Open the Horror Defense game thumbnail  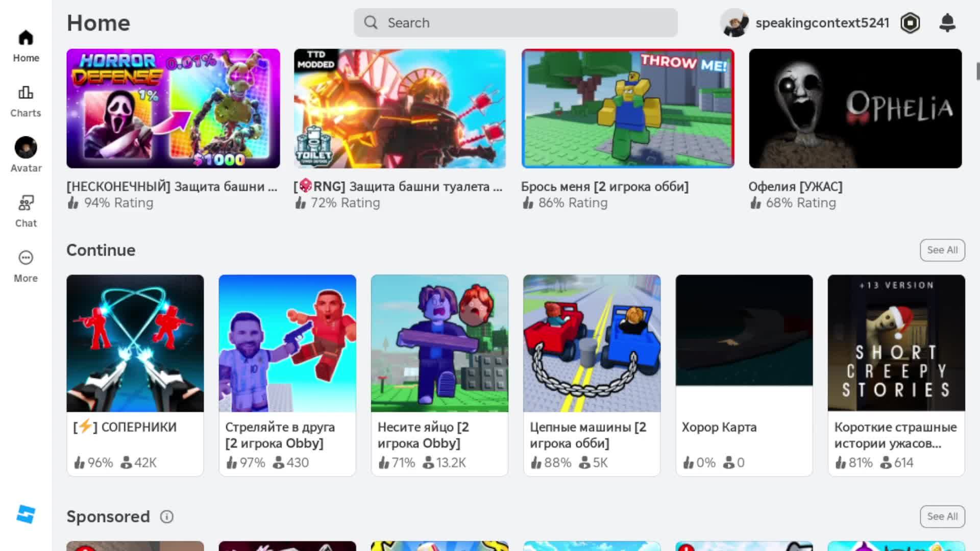(173, 109)
